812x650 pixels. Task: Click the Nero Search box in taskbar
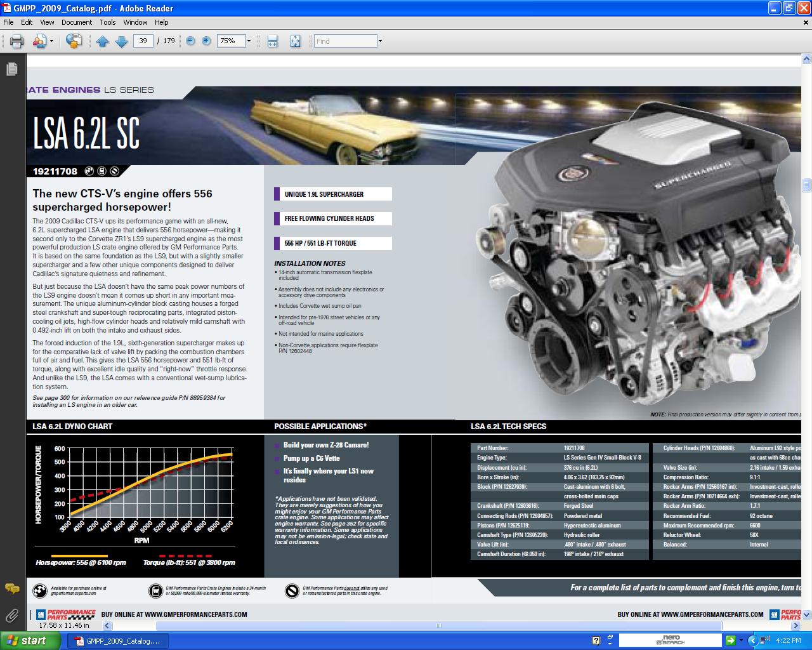click(x=670, y=640)
